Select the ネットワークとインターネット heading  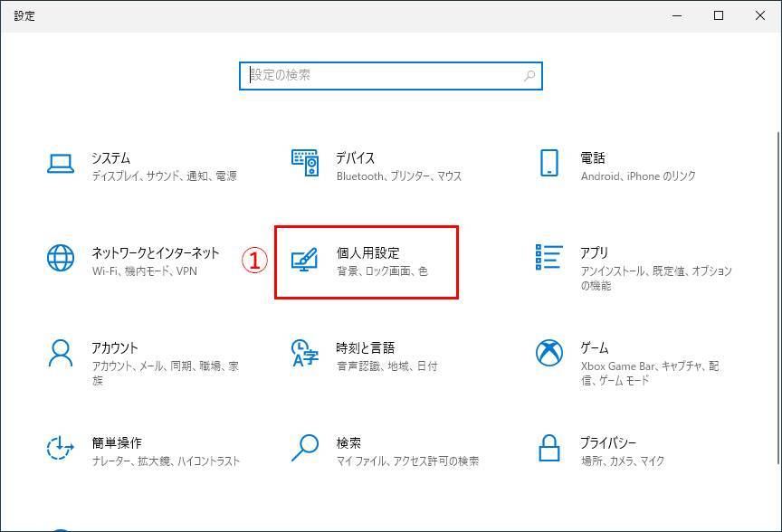point(155,252)
